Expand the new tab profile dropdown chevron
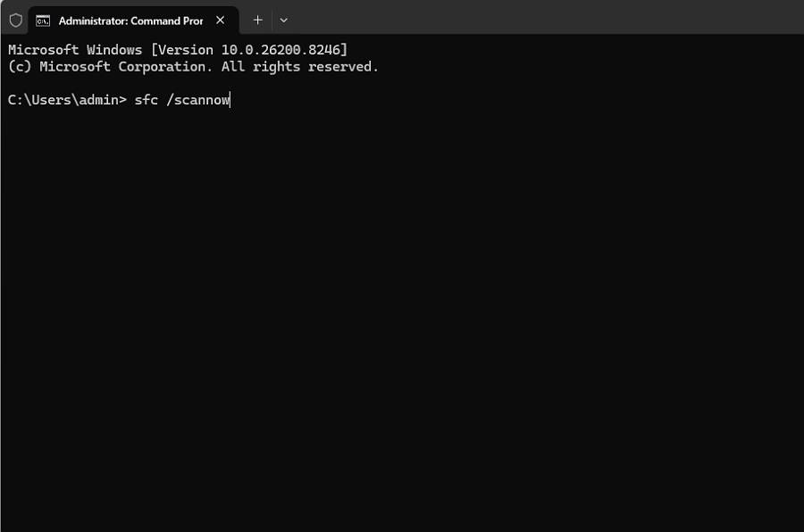The width and height of the screenshot is (804, 532). coord(284,20)
